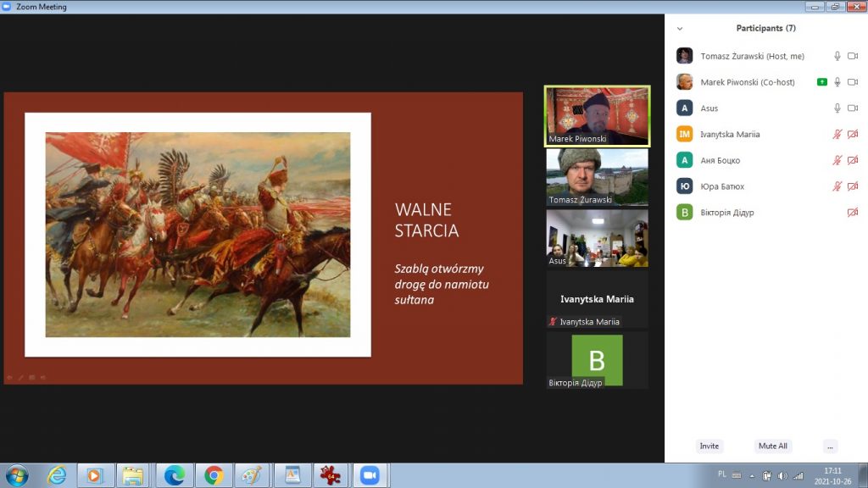
Task: Open the system volume control in the tray
Action: pyautogui.click(x=782, y=475)
